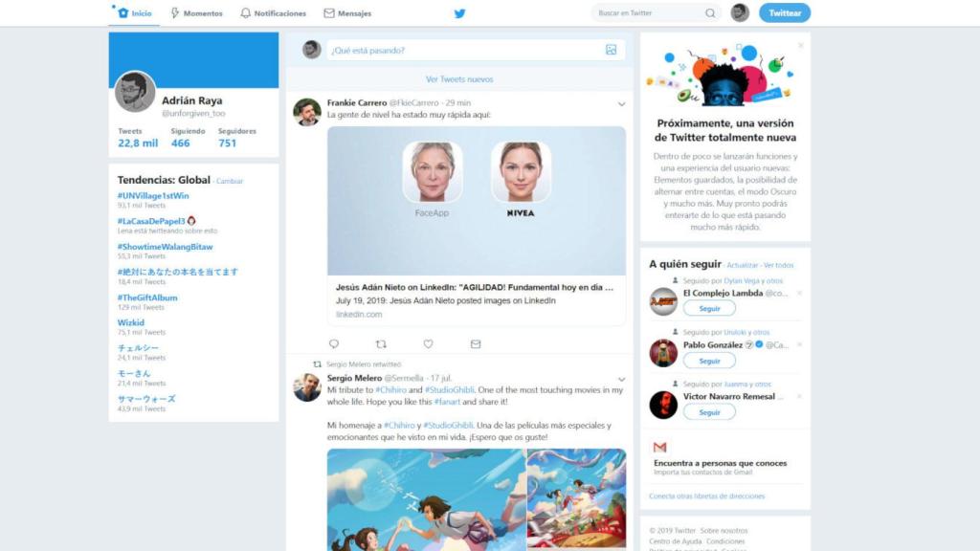Screen dimensions: 980x551
Task: Open the #LaCasaDePapel3 trend
Action: (x=151, y=221)
